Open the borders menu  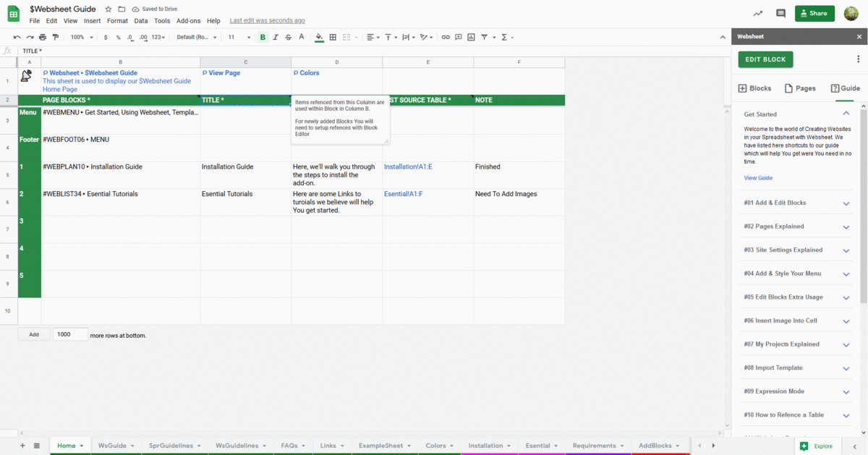click(333, 37)
